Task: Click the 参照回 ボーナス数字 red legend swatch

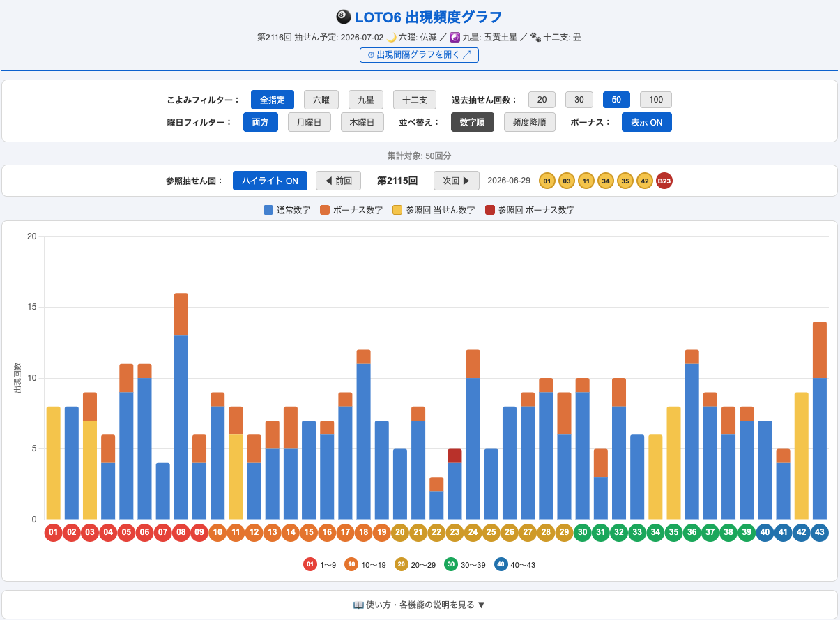Action: [x=490, y=210]
